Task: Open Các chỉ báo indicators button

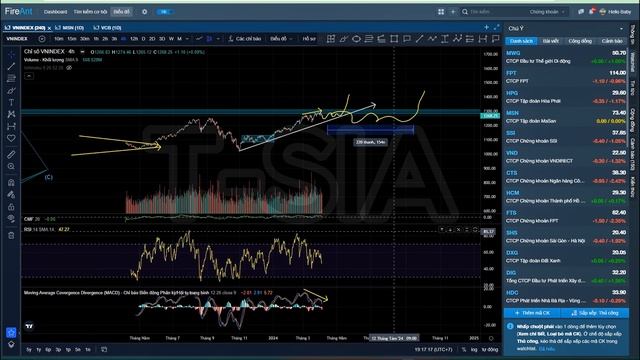Action: point(245,39)
